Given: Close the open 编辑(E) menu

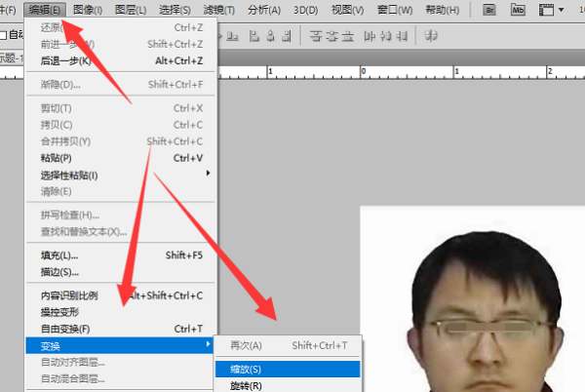Looking at the screenshot, I should [45, 10].
